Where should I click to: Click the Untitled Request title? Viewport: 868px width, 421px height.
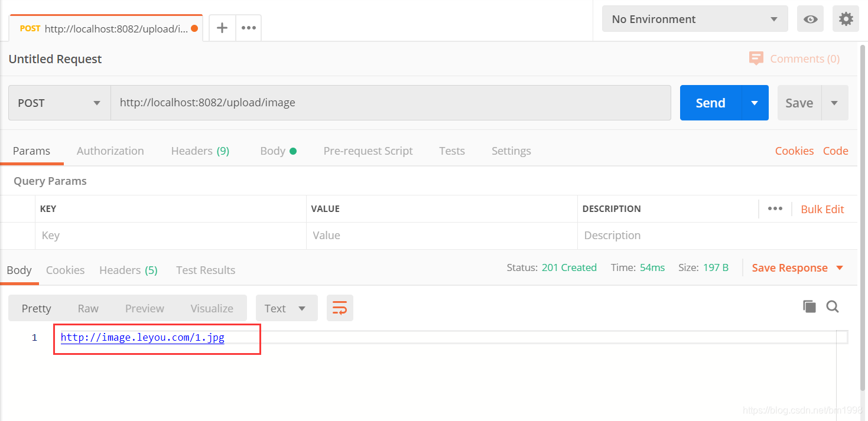pyautogui.click(x=55, y=59)
